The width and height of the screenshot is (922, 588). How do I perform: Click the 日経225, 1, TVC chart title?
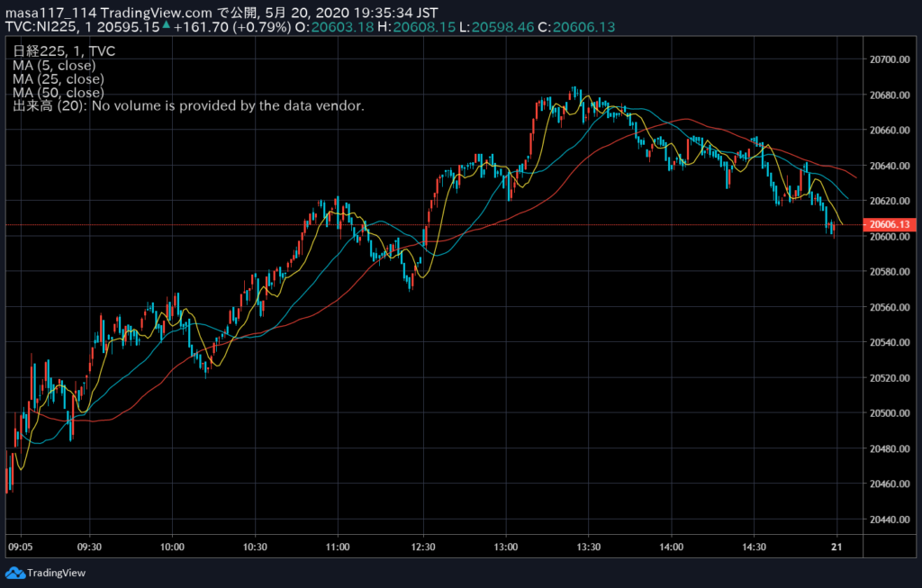(64, 51)
